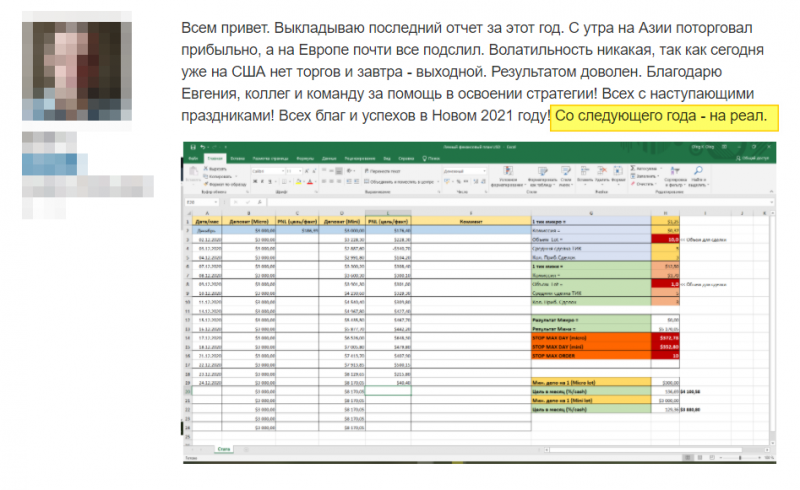This screenshot has width=800, height=490.
Task: Click the Ribbon Display Options icon
Action: tap(724, 147)
